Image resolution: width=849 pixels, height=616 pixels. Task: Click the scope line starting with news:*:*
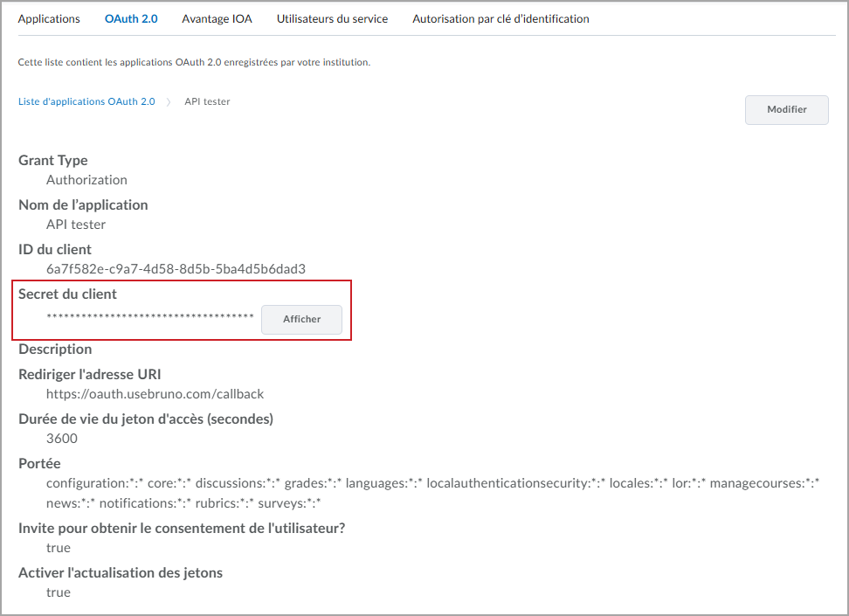click(183, 502)
